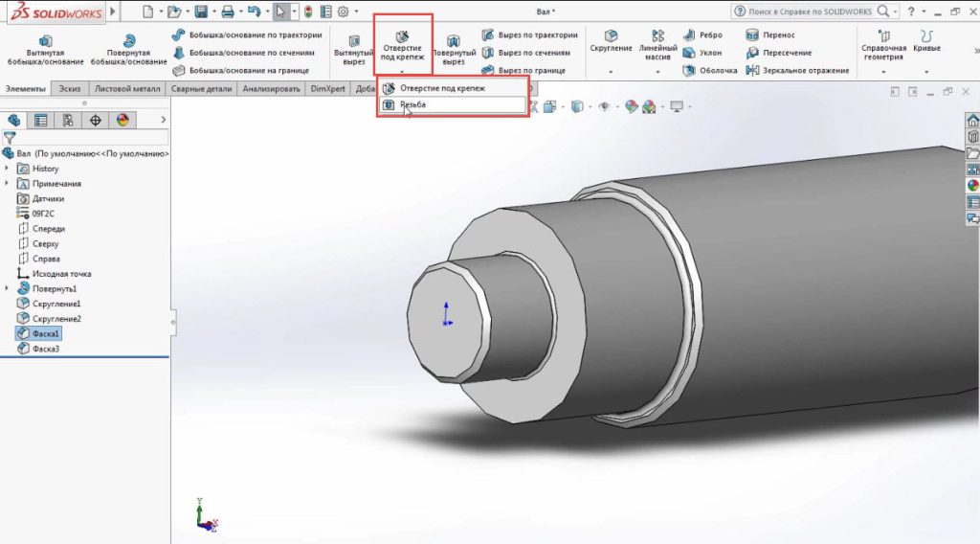Select the Mirror tool (Зеркальное отражение)
The width and height of the screenshot is (980, 544).
coord(797,70)
